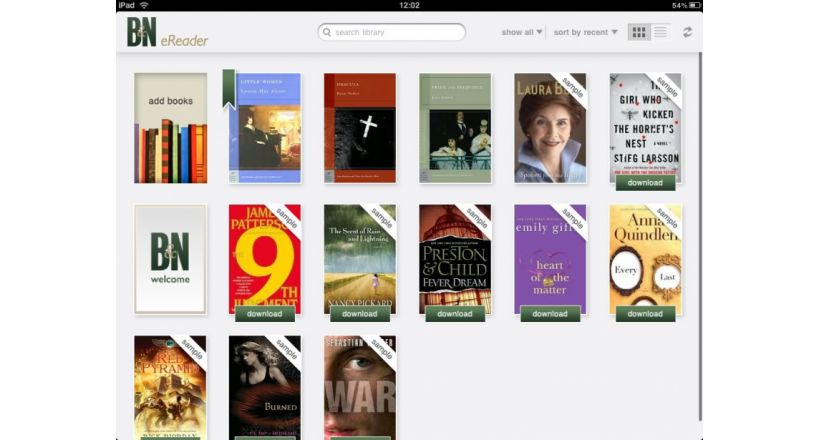Tap the battery indicator in status bar
820x440 pixels.
point(694,5)
